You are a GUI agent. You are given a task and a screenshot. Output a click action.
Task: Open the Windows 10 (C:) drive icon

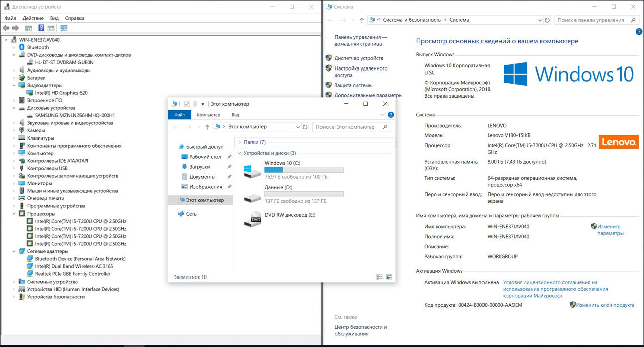(252, 171)
